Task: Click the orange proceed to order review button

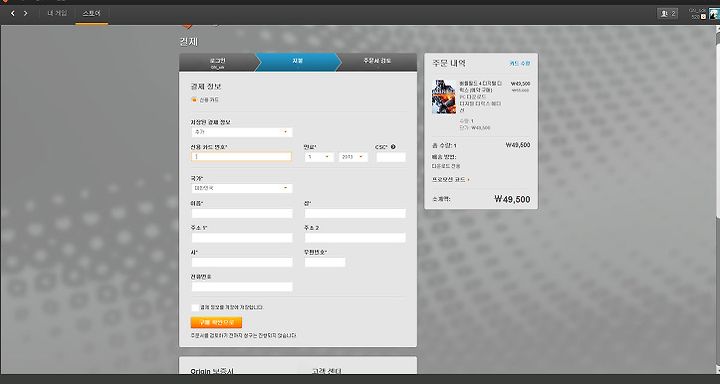Action: [216, 322]
